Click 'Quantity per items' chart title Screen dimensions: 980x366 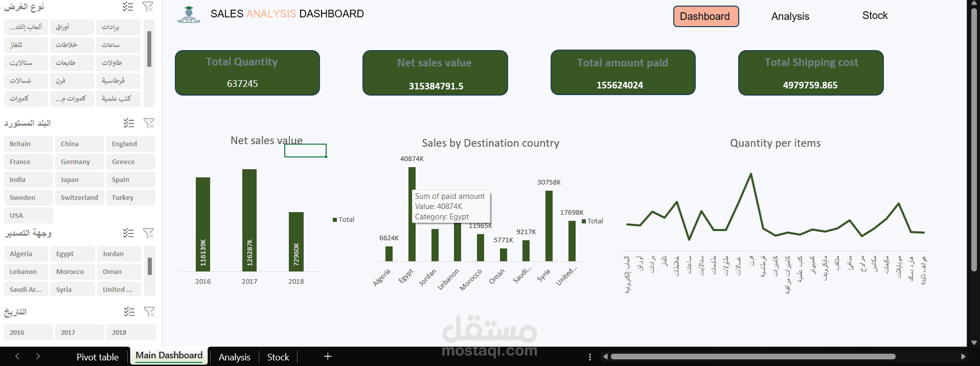[x=776, y=143]
